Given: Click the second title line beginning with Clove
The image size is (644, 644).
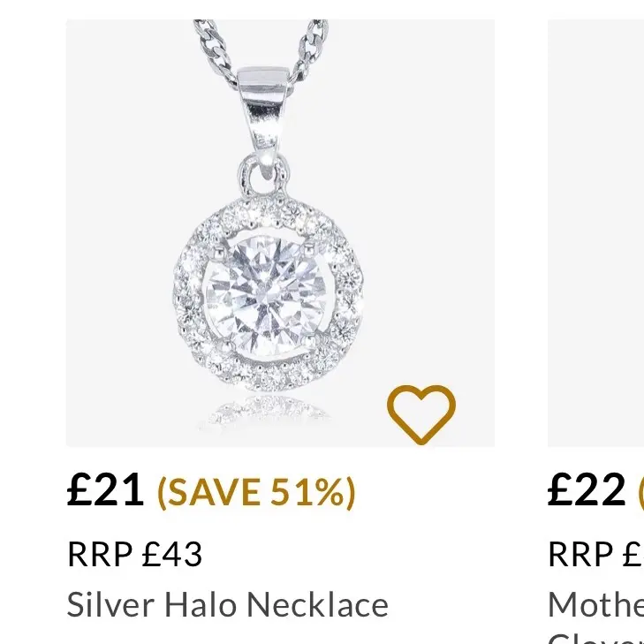Looking at the screenshot, I should tap(595, 638).
